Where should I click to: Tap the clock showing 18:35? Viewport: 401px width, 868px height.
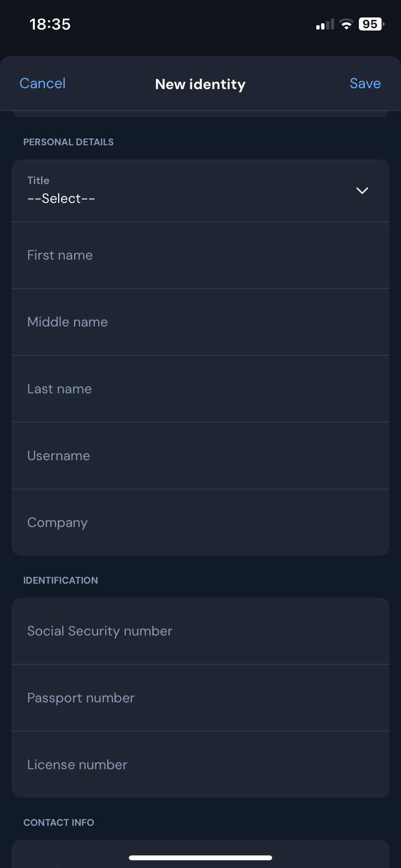(x=50, y=24)
